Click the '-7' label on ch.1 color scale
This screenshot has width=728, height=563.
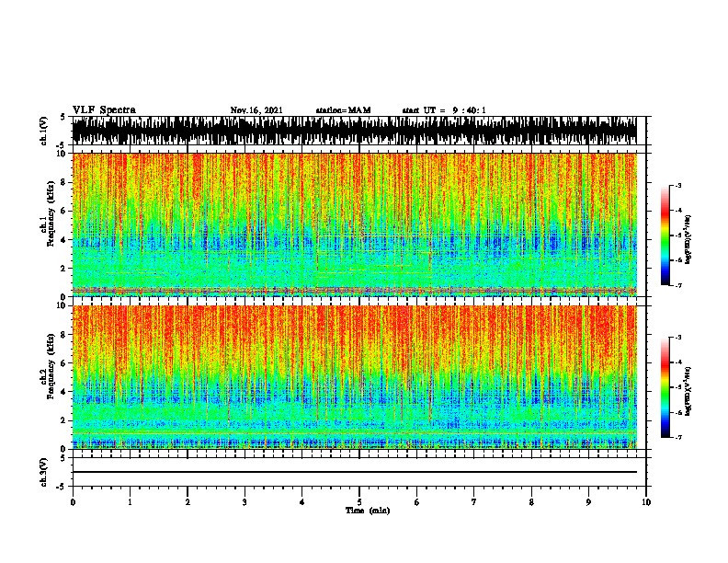[x=678, y=285]
